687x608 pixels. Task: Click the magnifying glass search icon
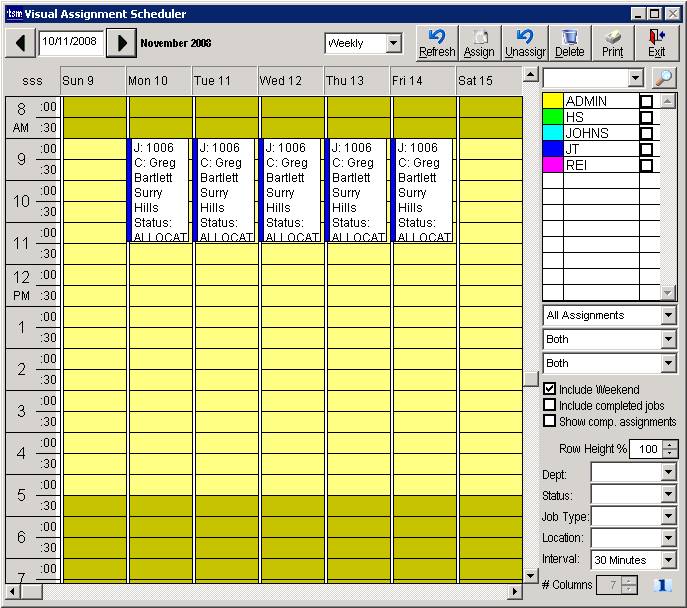point(663,78)
